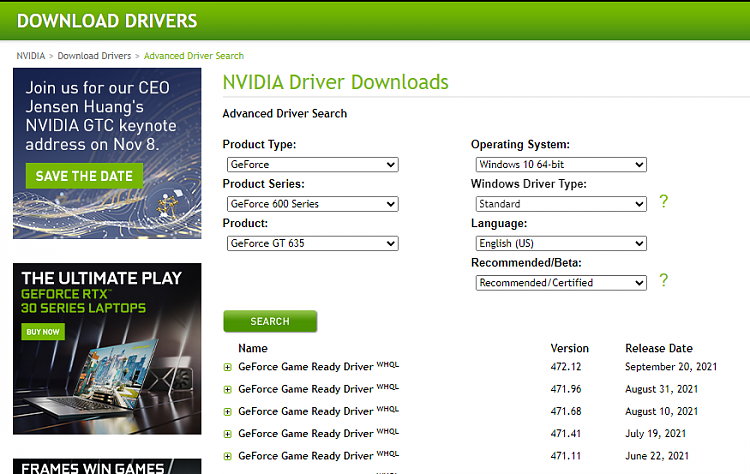Click version number 471.41
Viewport: 750px width, 474px height.
coord(566,434)
